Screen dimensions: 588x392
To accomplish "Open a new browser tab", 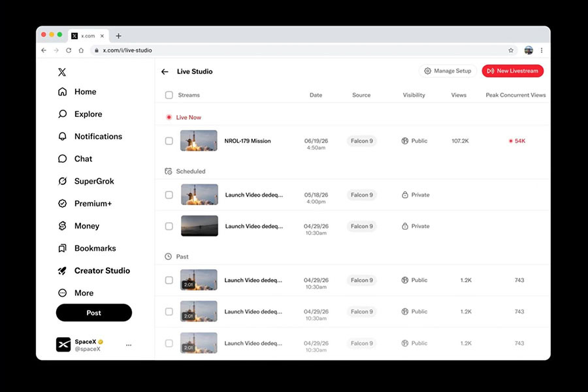I will [x=118, y=36].
